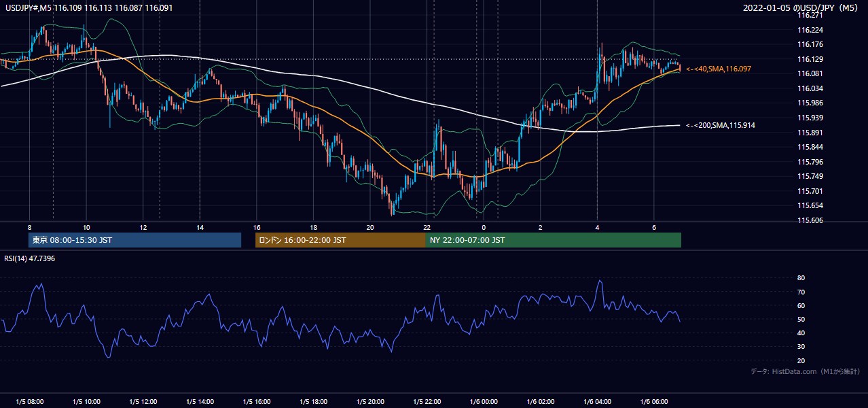Viewport: 868px width, 408px height.
Task: Click price axis value 115.606
Action: [810, 220]
